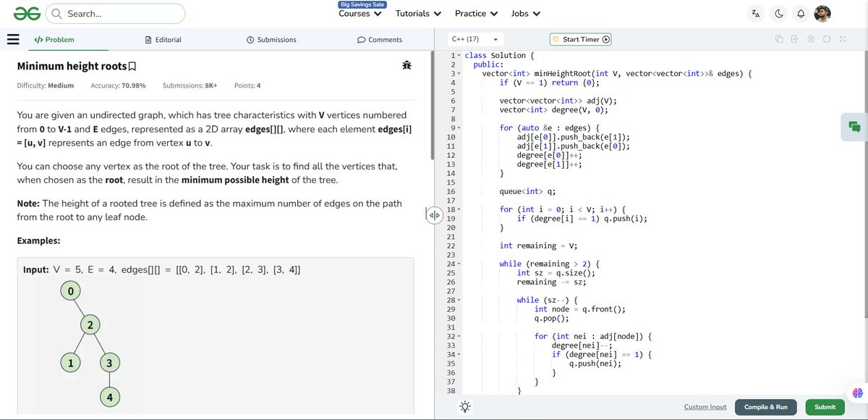The height and width of the screenshot is (420, 868).
Task: Open the green chat bubble widget
Action: coord(854,126)
